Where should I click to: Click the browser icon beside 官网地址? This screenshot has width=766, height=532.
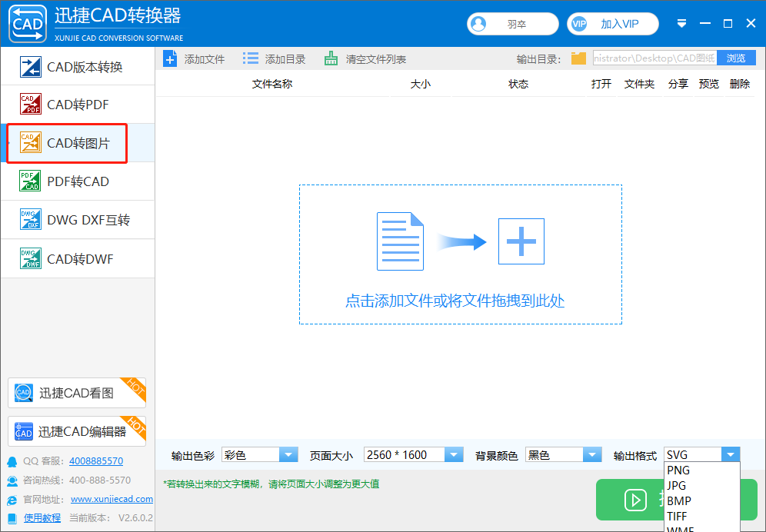click(x=12, y=500)
